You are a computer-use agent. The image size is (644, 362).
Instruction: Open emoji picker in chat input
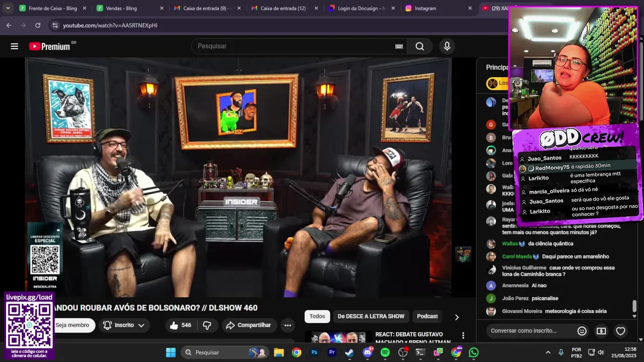pos(582,331)
